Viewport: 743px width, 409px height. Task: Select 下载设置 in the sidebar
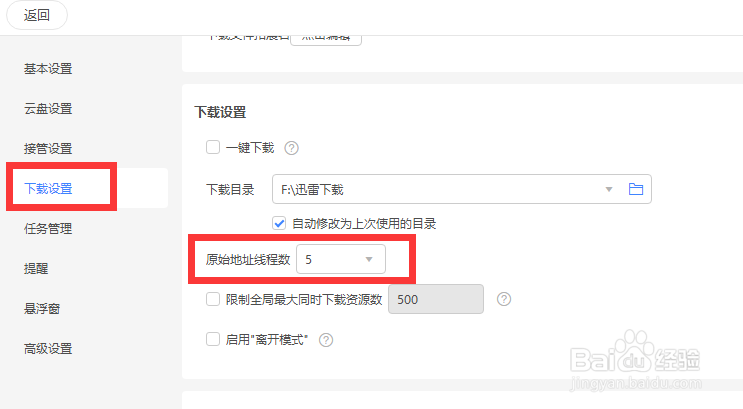point(48,188)
